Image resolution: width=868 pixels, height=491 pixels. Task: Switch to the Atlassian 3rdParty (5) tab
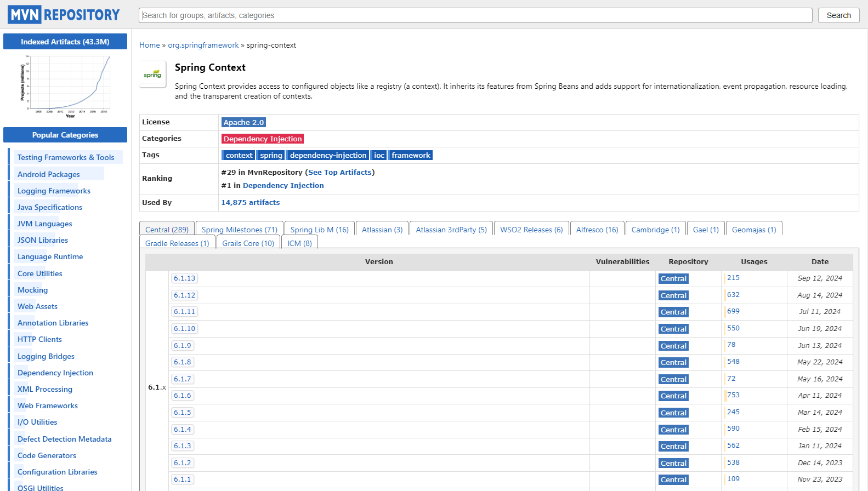tap(451, 230)
